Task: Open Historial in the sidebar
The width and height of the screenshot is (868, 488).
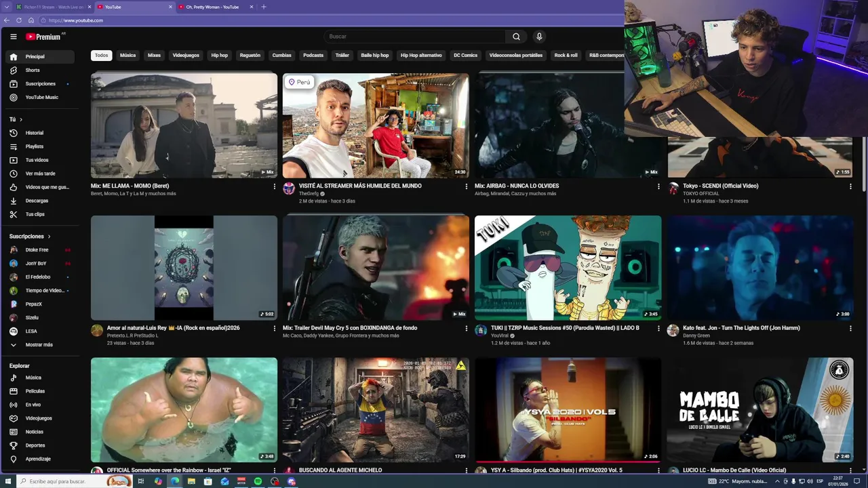Action: click(x=41, y=133)
